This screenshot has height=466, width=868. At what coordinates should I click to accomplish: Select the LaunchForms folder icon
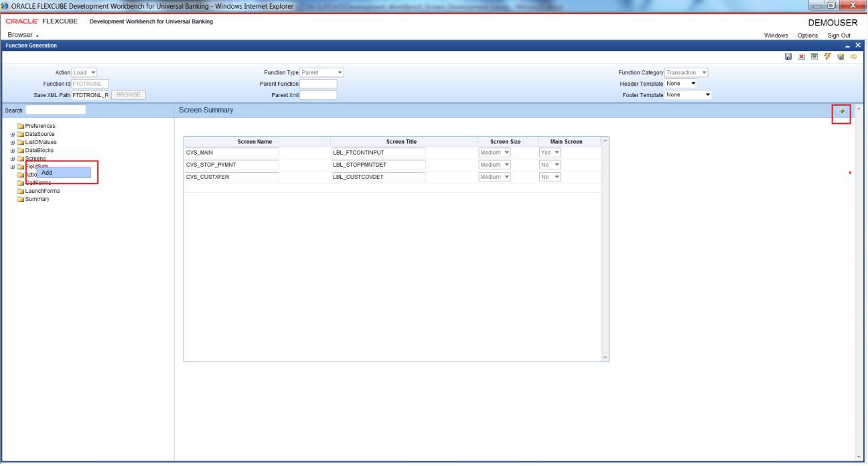[21, 191]
